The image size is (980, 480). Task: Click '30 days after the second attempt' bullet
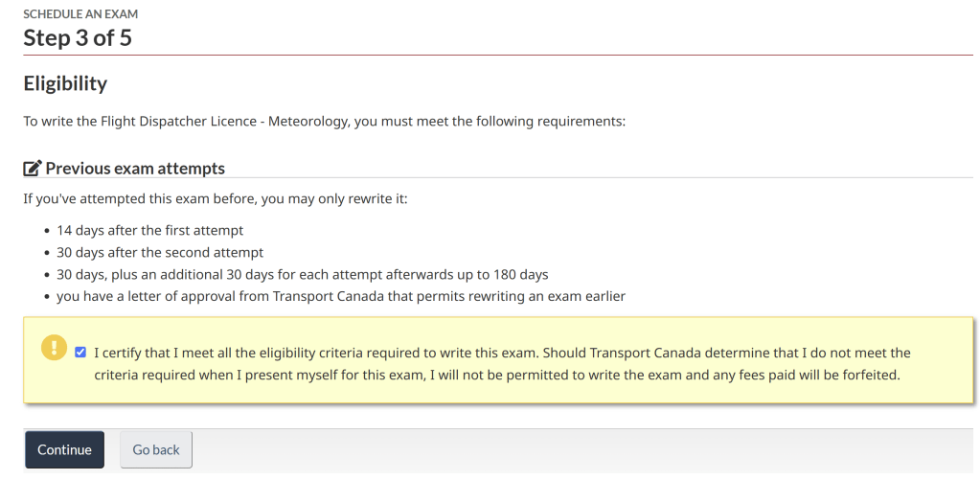click(159, 252)
